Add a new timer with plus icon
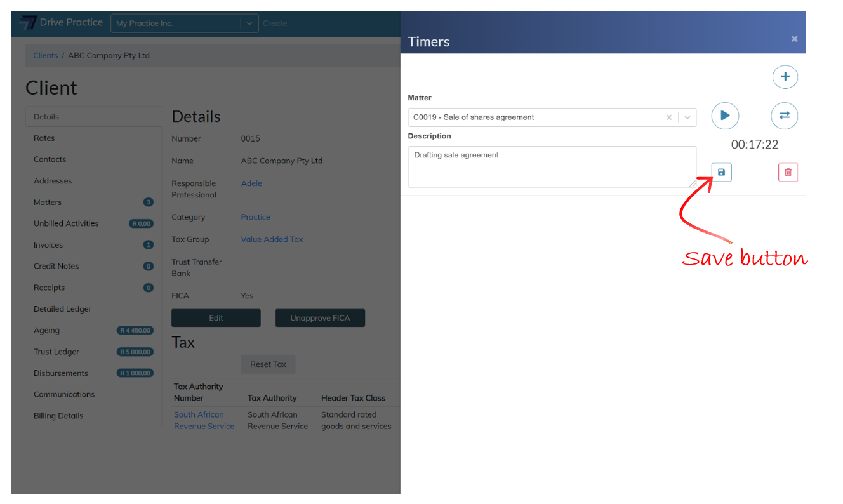The image size is (843, 504). point(785,77)
